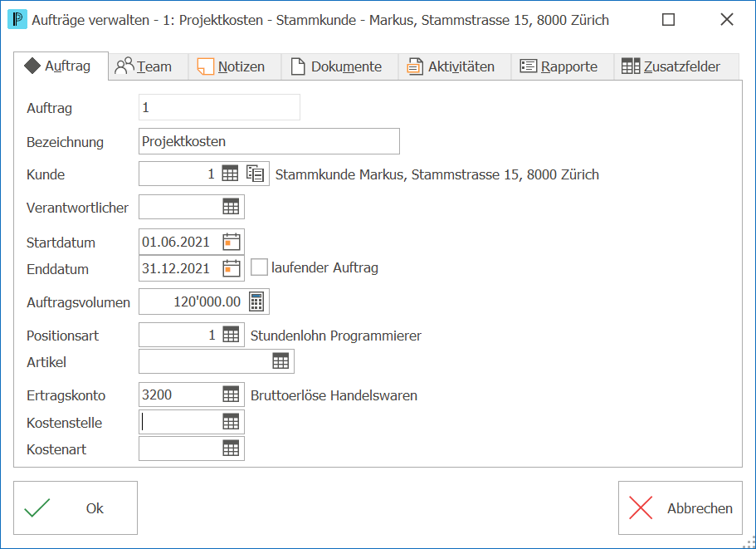This screenshot has width=756, height=549.
Task: Open the Aktivitäten tab
Action: 455,66
